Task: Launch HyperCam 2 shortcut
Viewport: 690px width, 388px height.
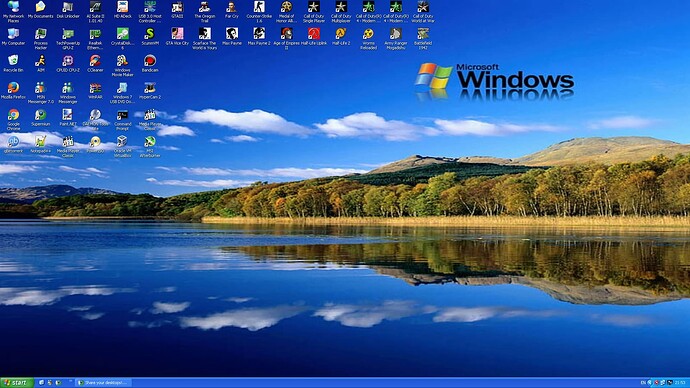Action: click(x=150, y=91)
